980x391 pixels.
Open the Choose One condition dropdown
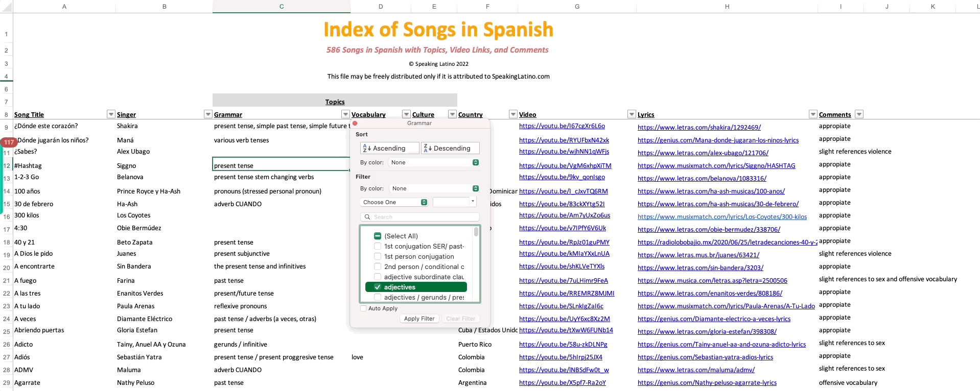tap(394, 202)
